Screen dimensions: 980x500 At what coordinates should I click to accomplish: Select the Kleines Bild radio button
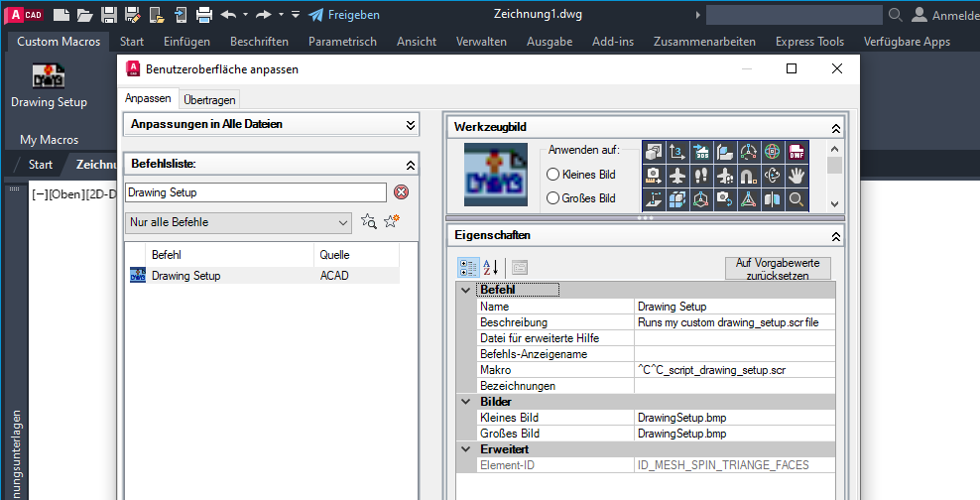coord(552,175)
